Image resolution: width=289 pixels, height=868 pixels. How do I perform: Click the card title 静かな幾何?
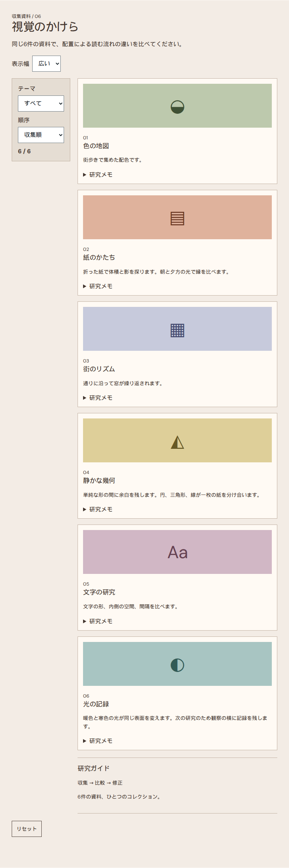[99, 481]
